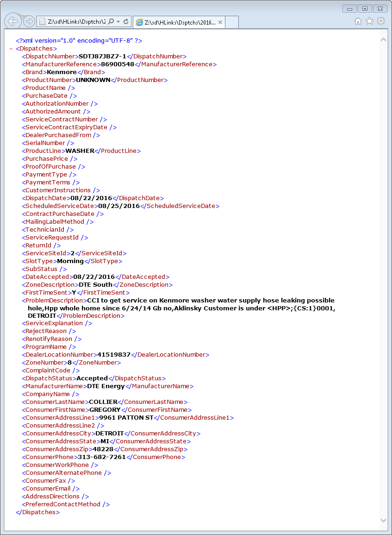Screen dimensions: 392x535
Task: Open a new blank tab
Action: [232, 22]
